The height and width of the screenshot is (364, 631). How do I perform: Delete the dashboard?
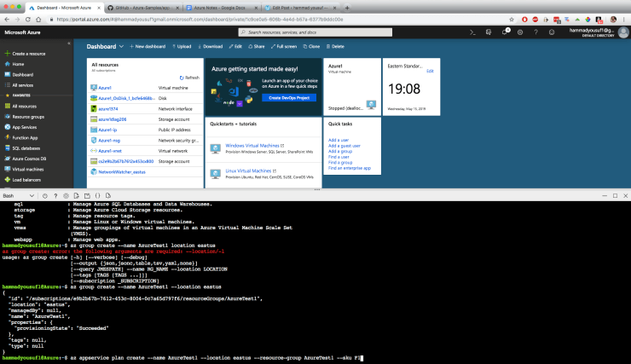pos(335,47)
